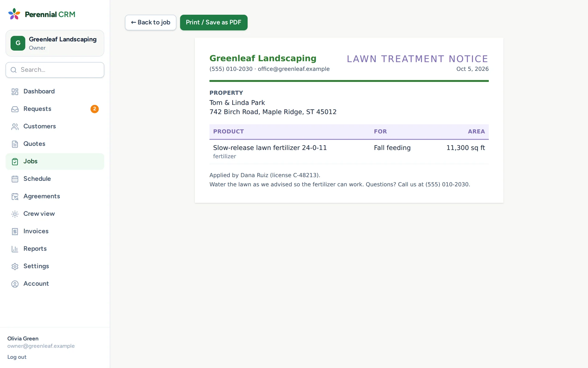Go to Agreements
588x368 pixels.
[55, 196]
